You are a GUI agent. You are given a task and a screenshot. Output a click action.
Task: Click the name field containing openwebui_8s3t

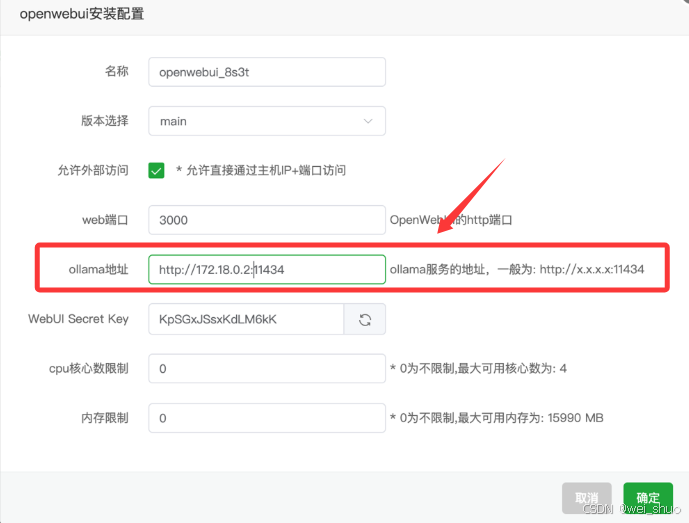267,72
